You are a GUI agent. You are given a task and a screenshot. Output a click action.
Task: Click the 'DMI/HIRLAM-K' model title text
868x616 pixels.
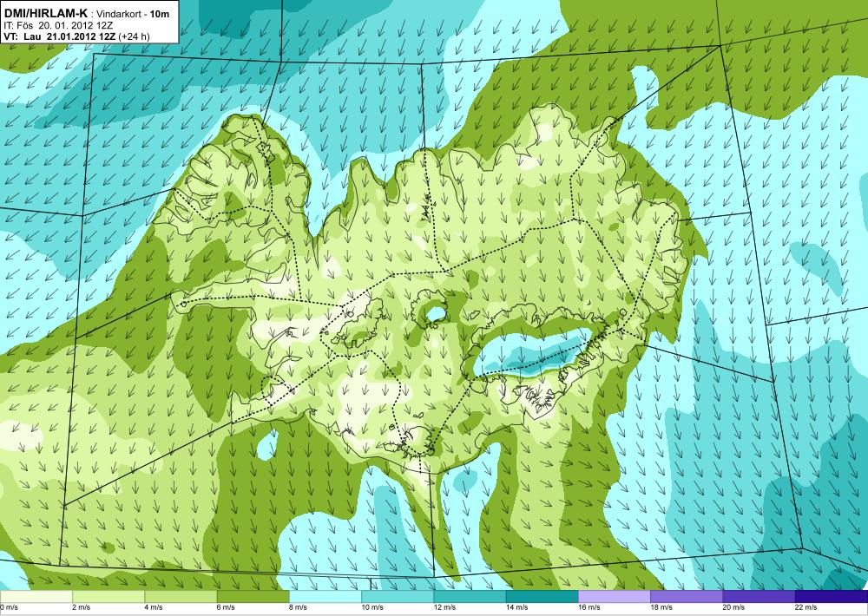tap(45, 13)
